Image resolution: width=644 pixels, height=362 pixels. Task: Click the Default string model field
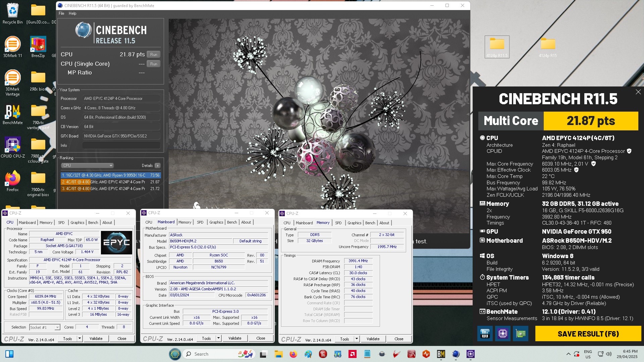tap(250, 241)
